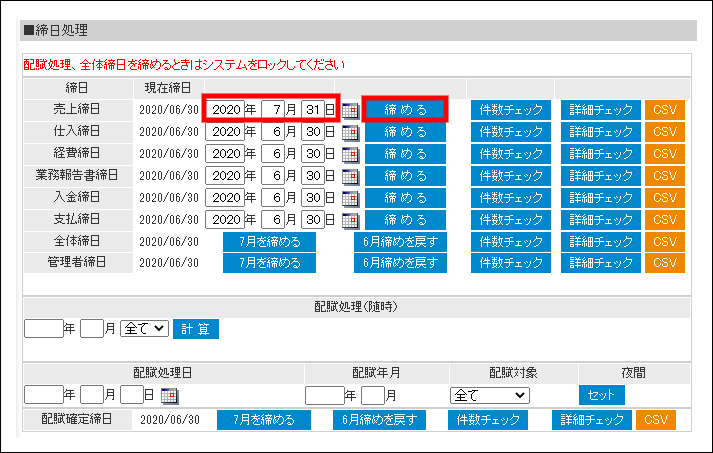Run 件数チェック for 業務報告書締日
This screenshot has height=453, width=713.
pos(511,176)
